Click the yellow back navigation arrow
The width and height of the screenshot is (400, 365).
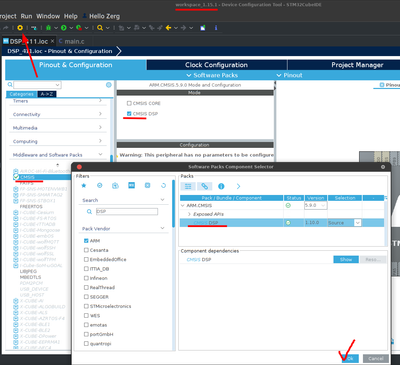168,28
